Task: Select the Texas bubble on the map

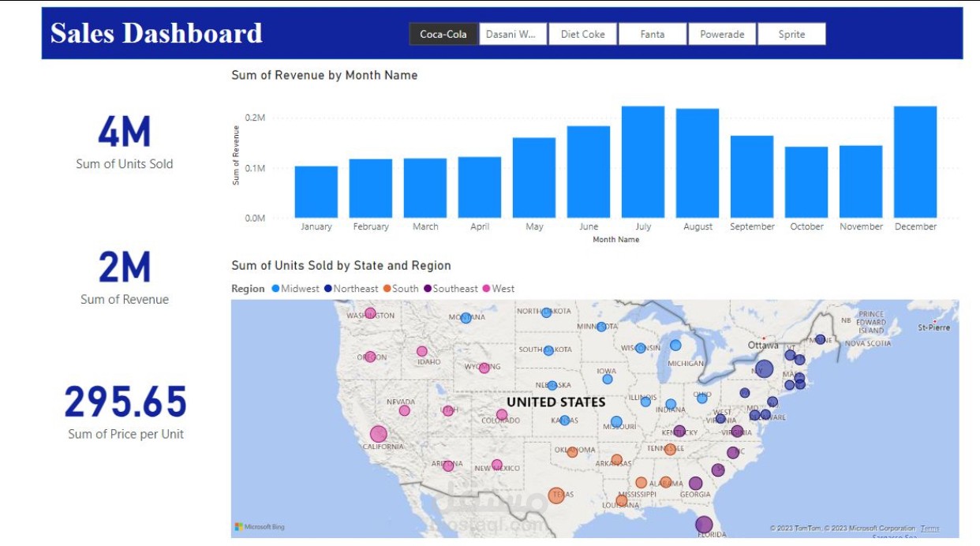Action: (x=557, y=495)
